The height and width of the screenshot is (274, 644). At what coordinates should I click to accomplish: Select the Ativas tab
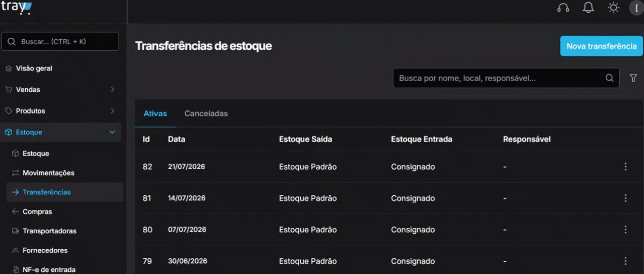click(x=155, y=114)
